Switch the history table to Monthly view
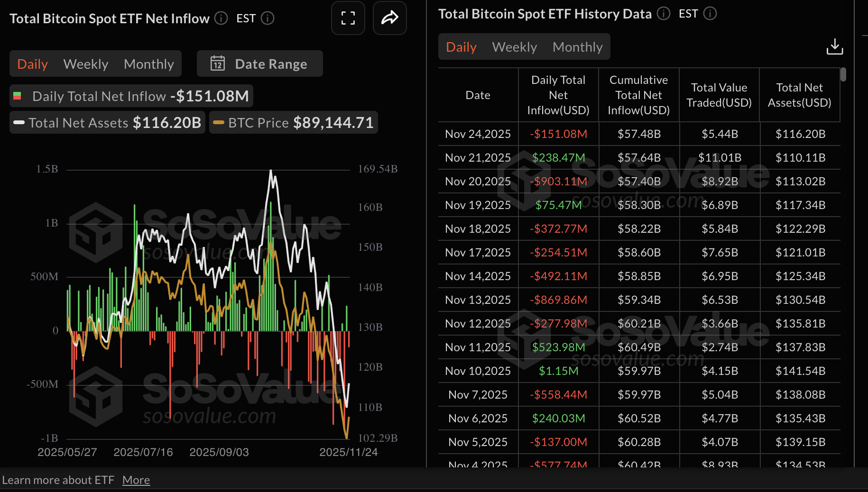868x492 pixels. (x=577, y=46)
